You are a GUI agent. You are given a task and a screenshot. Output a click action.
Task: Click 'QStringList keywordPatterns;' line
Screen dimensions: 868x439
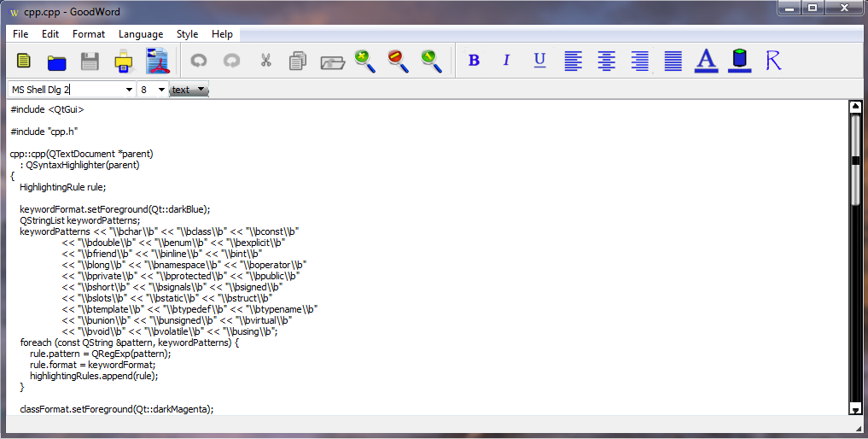tap(79, 220)
